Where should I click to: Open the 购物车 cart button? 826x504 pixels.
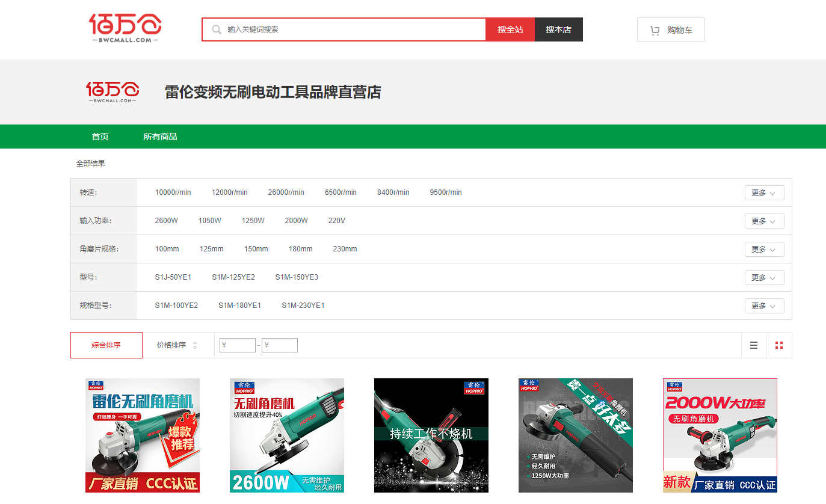(x=671, y=29)
